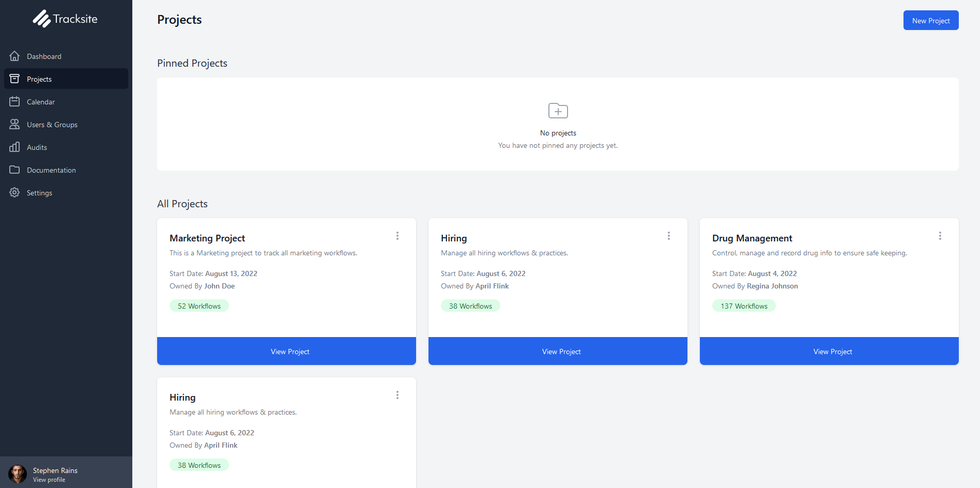Click the Projects archive box icon
980x488 pixels.
coord(14,79)
